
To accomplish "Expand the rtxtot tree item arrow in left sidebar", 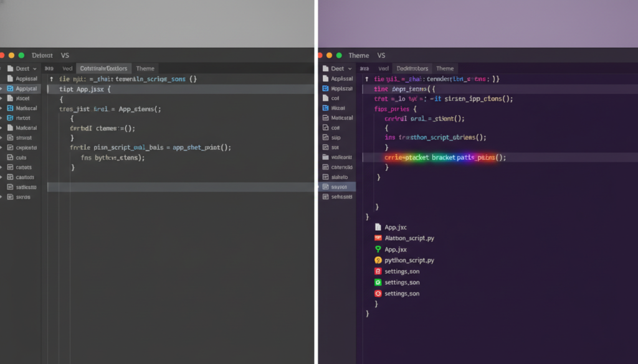I will tap(2, 118).
